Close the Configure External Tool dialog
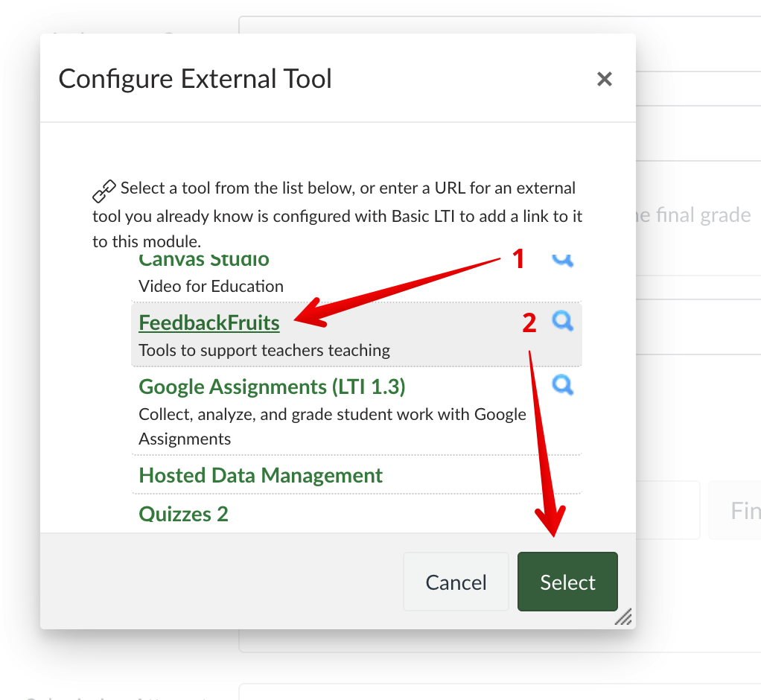The image size is (761, 700). pos(604,79)
